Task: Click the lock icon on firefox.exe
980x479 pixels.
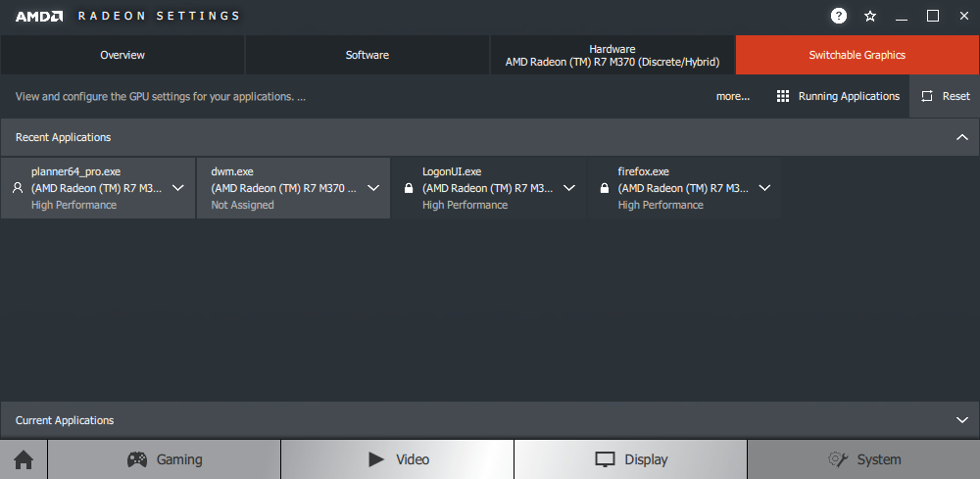Action: [605, 188]
